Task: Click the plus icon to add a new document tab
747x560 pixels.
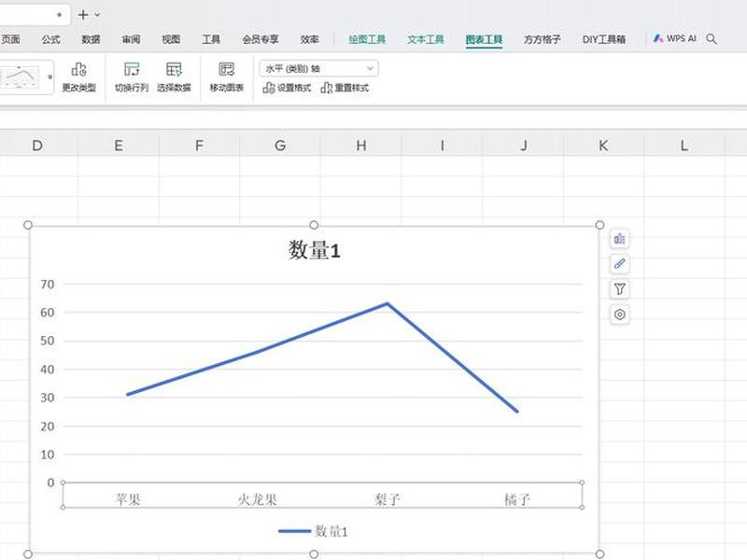Action: click(x=83, y=15)
